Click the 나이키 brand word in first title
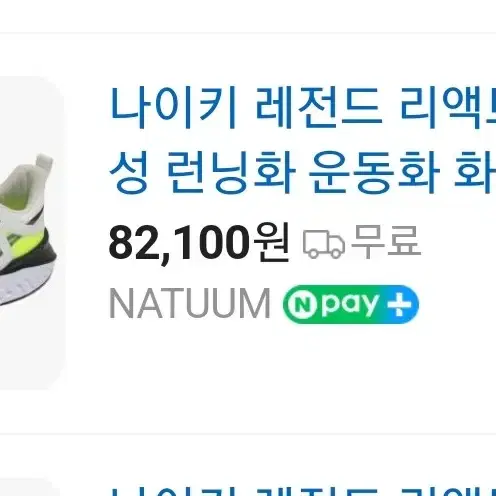Viewport: 496px width, 496px height. pos(173,108)
